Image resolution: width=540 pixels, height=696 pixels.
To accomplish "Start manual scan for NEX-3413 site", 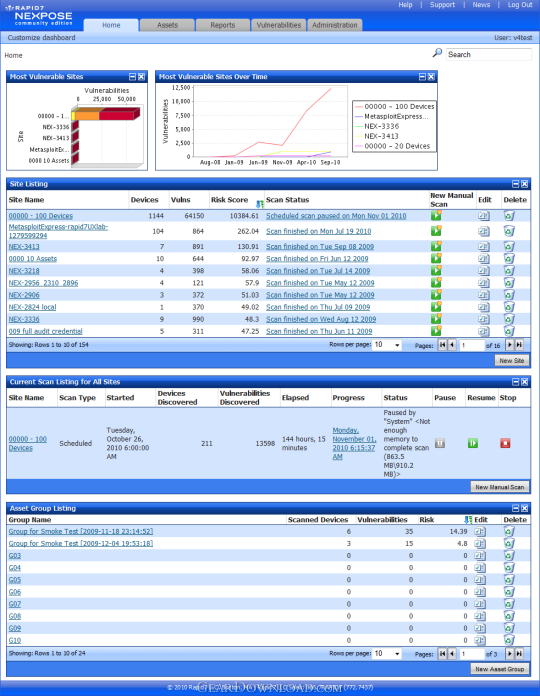I will [x=436, y=246].
